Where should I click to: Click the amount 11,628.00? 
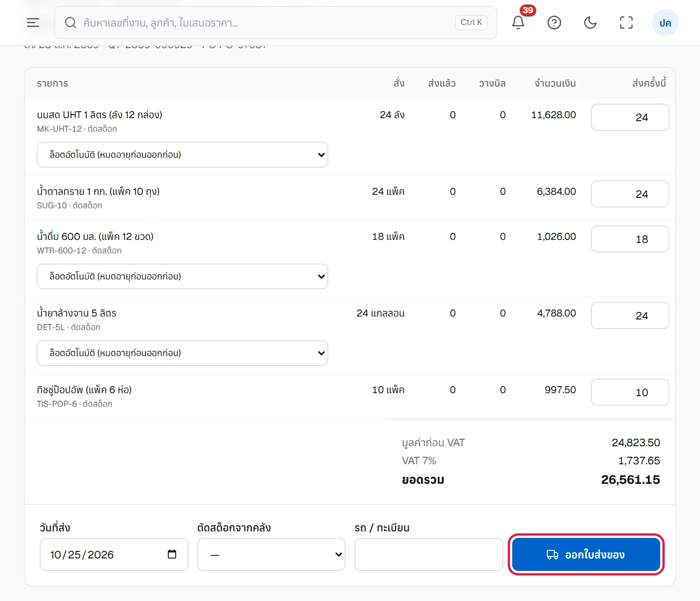pyautogui.click(x=553, y=115)
